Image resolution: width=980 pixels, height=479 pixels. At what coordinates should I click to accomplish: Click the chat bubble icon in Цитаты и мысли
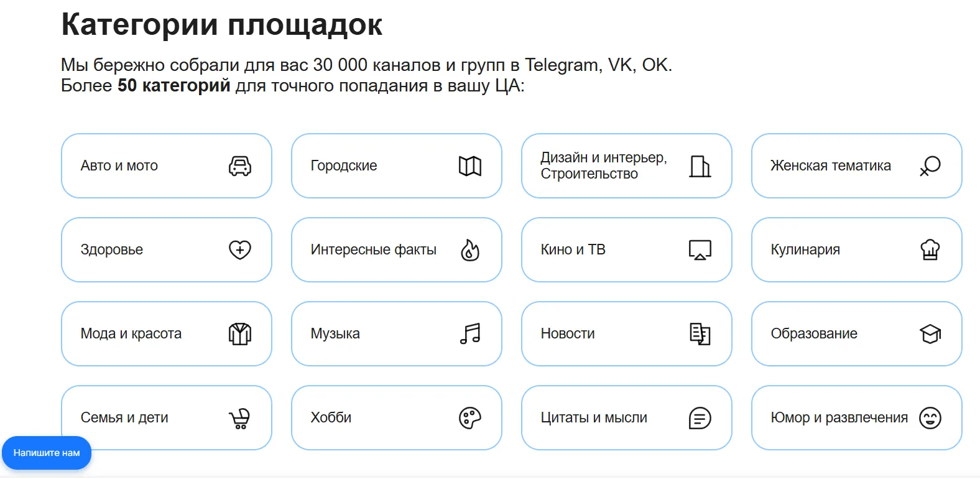[700, 418]
